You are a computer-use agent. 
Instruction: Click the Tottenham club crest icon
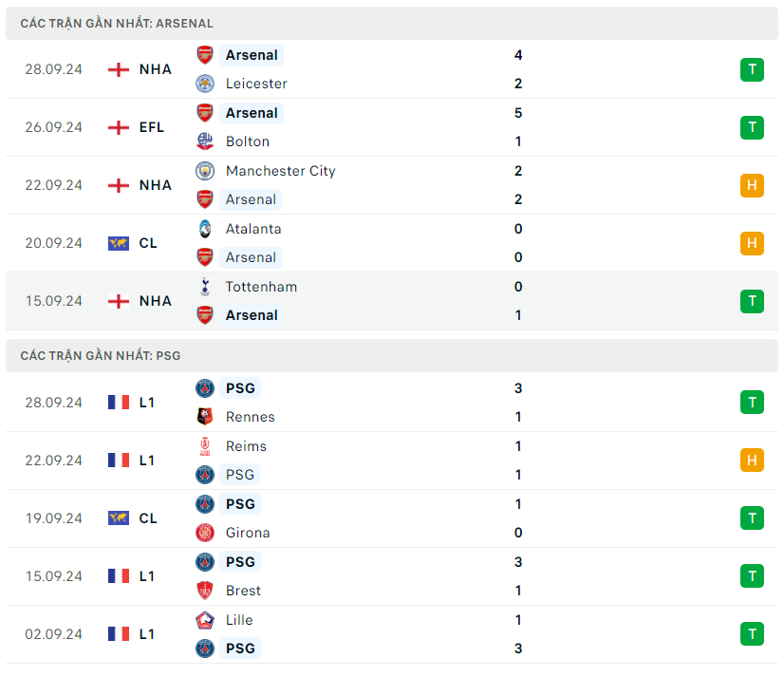coord(205,287)
